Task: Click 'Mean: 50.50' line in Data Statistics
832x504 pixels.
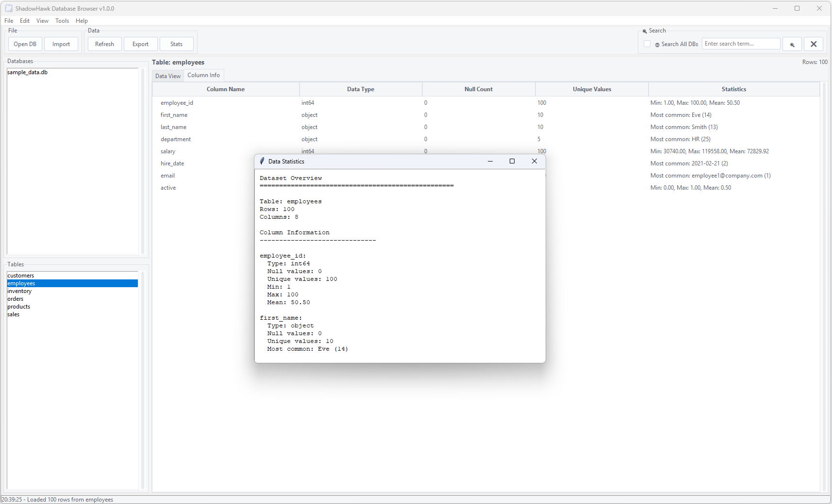Action: tap(288, 302)
